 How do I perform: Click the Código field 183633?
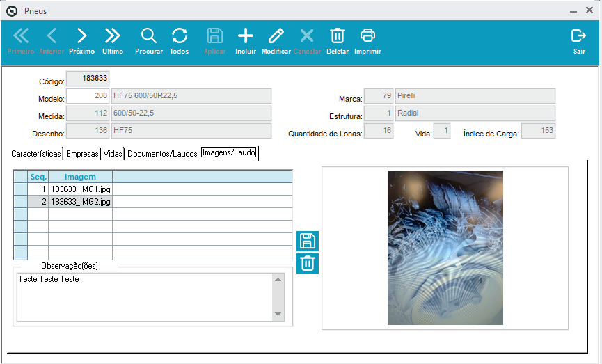tap(88, 79)
